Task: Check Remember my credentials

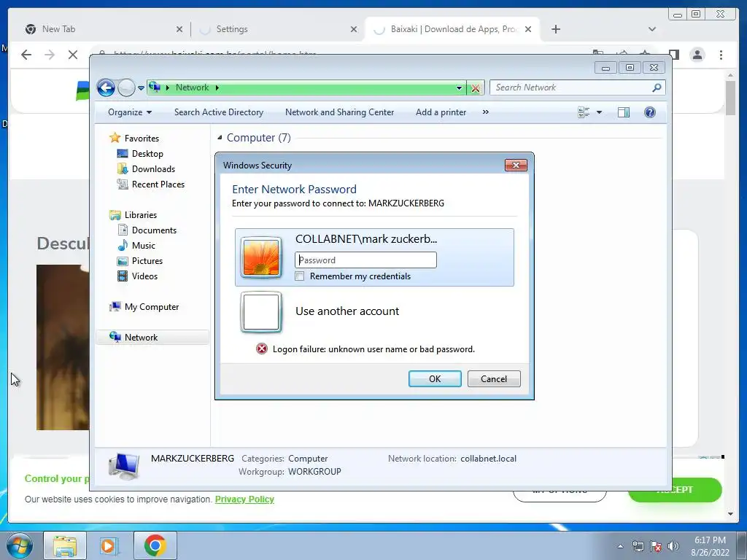Action: [300, 276]
